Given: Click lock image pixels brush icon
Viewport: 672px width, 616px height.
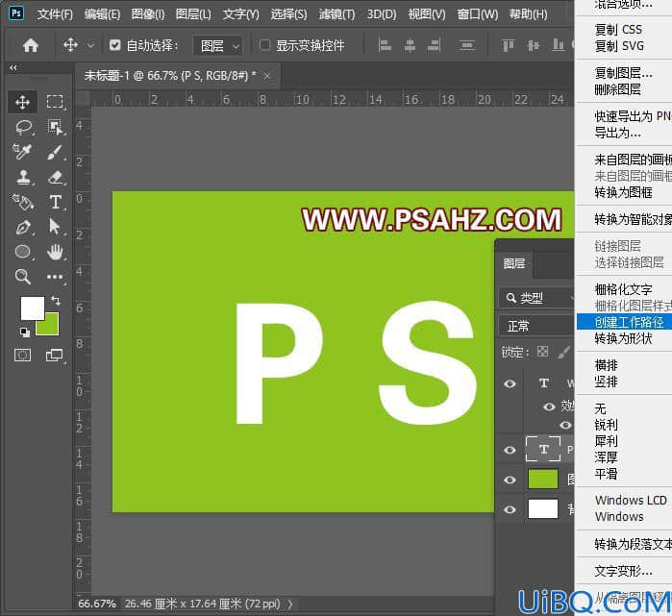Looking at the screenshot, I should [564, 352].
